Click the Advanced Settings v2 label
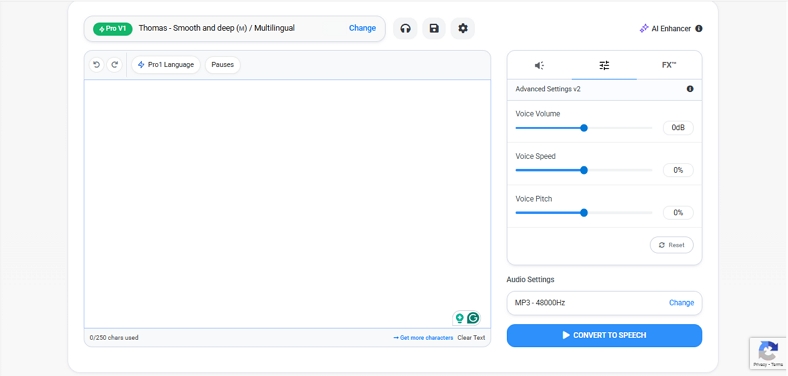Viewport: 788px width, 376px height. [x=548, y=89]
